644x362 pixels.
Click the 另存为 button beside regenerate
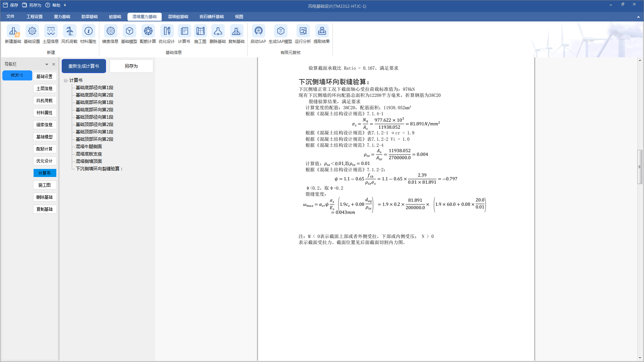(131, 66)
